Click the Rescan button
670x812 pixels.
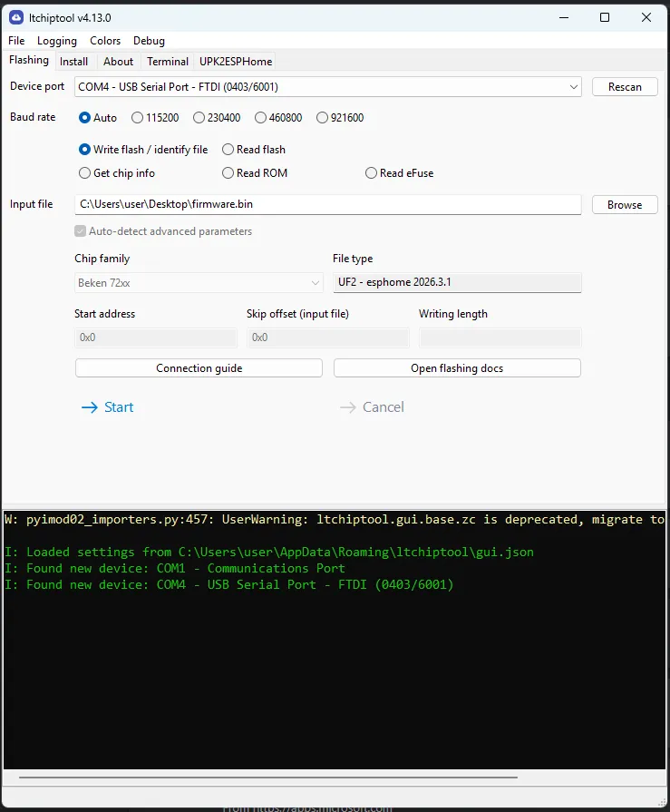tap(625, 87)
